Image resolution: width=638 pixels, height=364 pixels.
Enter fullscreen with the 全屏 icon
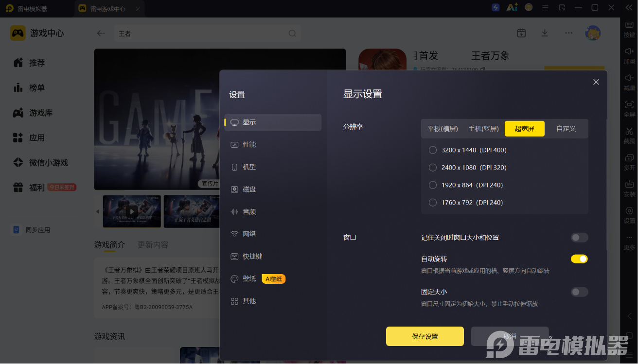pyautogui.click(x=629, y=109)
